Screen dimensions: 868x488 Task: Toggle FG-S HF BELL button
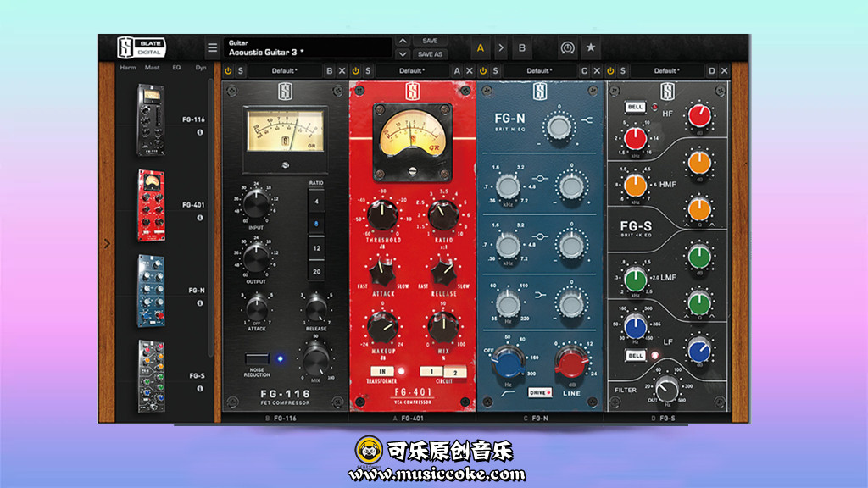[635, 107]
